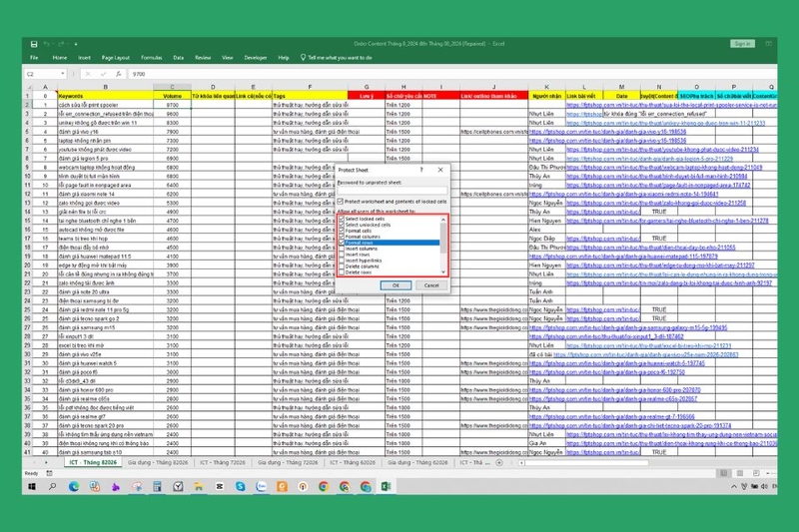Click the password to unprotect sheet field

tap(392, 191)
